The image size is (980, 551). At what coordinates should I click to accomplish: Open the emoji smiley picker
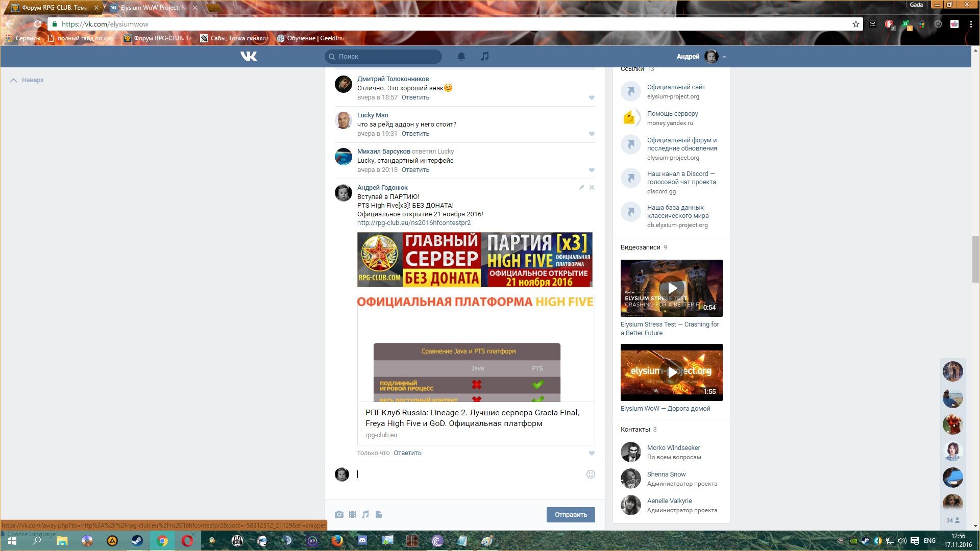coord(591,474)
